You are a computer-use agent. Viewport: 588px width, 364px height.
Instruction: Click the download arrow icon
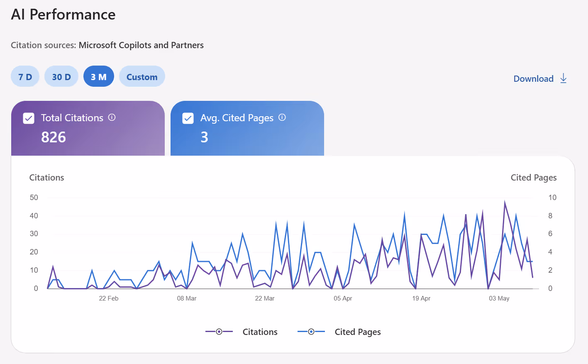coord(563,78)
